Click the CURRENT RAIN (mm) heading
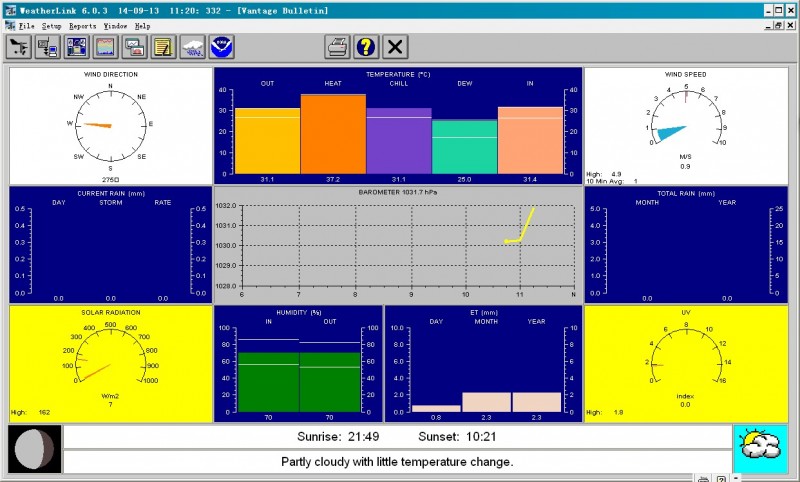Screen dimensions: 800x482 (x=111, y=193)
